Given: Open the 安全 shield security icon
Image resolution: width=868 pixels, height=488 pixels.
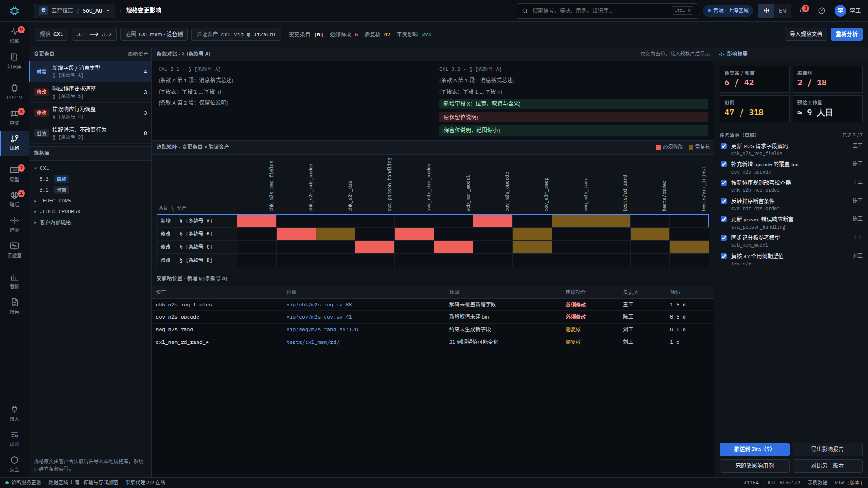Looking at the screenshot, I should [14, 464].
